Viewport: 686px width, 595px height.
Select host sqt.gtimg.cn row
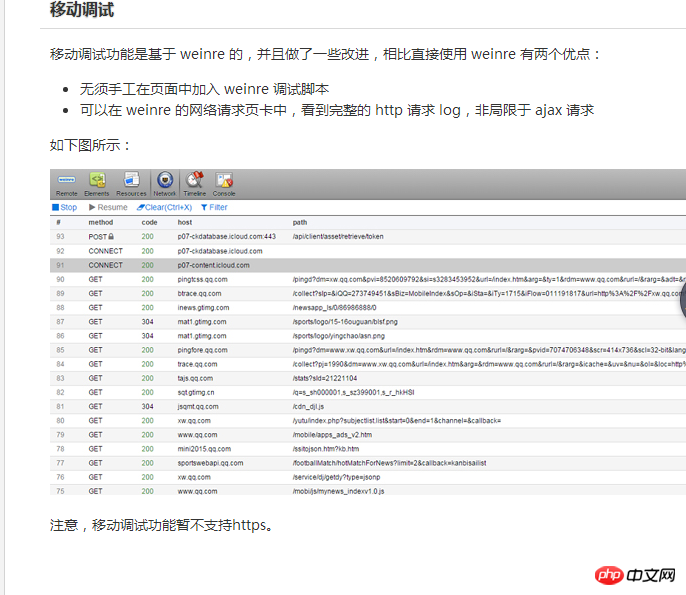[x=368, y=392]
